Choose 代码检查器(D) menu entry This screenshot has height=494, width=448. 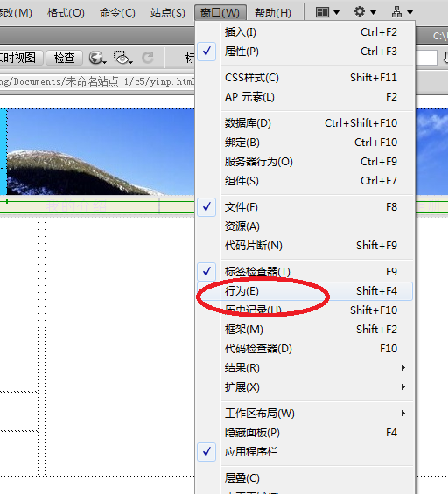coord(304,349)
